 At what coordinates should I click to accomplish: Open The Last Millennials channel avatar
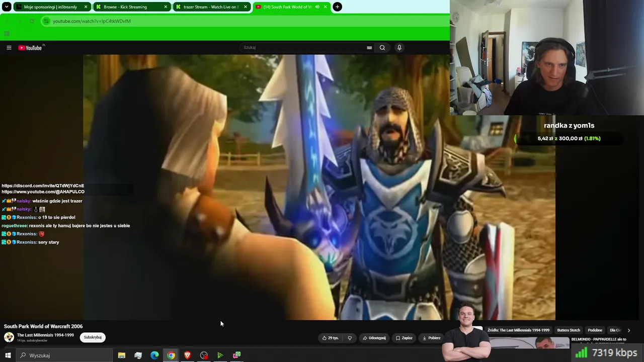(x=9, y=337)
